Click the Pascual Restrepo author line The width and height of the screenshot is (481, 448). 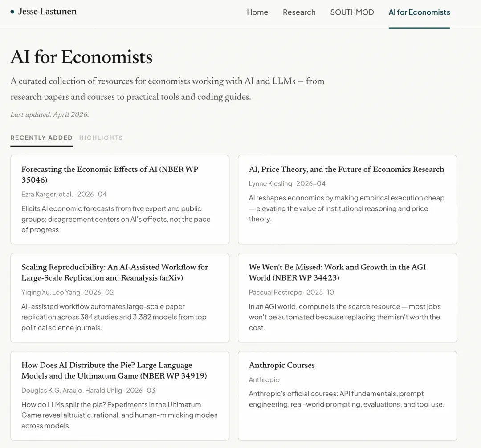coord(291,292)
